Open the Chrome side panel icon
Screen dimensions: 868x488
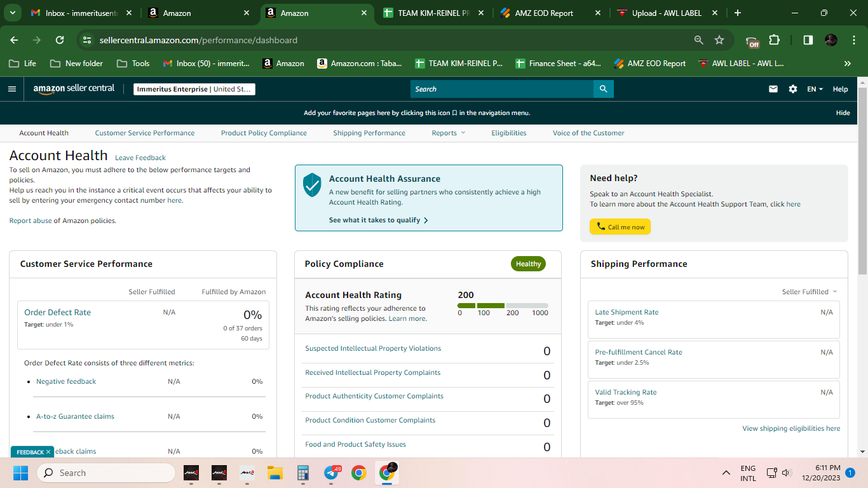point(808,40)
